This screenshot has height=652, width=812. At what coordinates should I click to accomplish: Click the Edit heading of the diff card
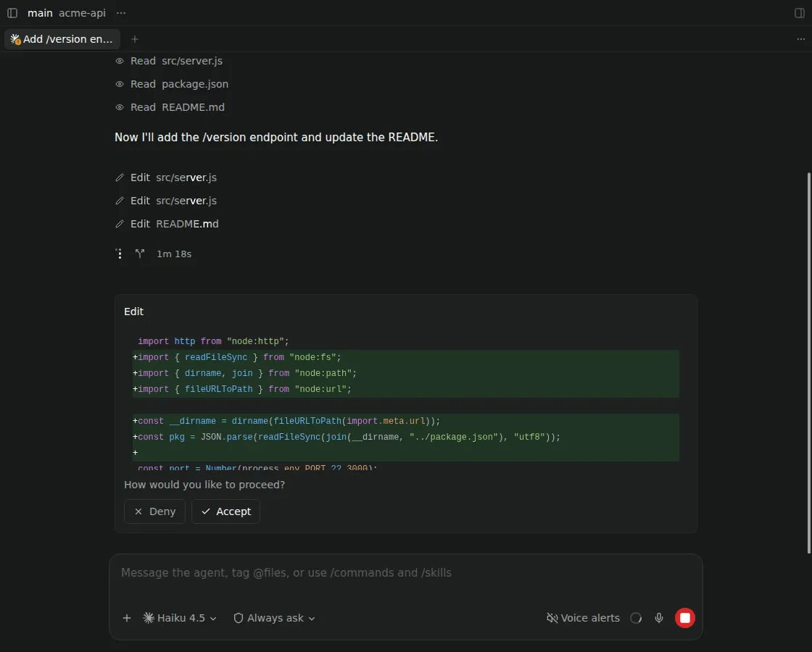133,312
